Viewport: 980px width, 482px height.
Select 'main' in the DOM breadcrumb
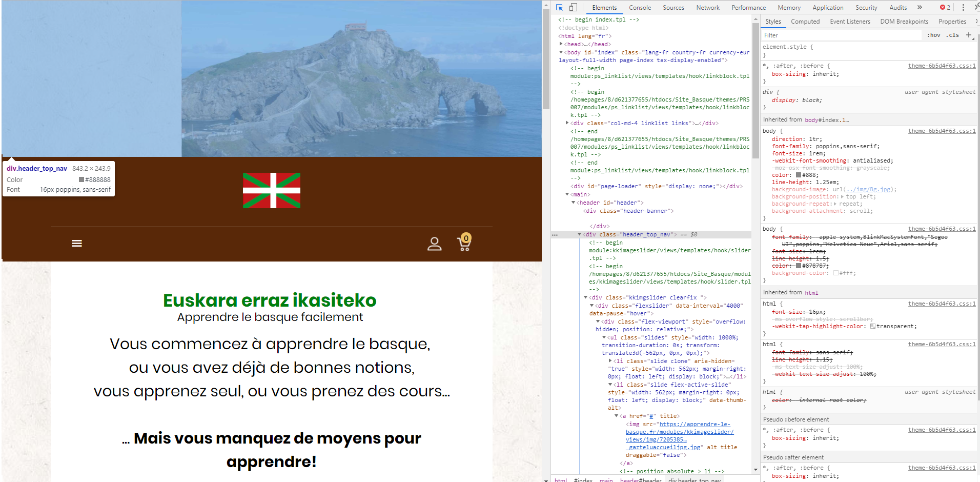[x=606, y=480]
